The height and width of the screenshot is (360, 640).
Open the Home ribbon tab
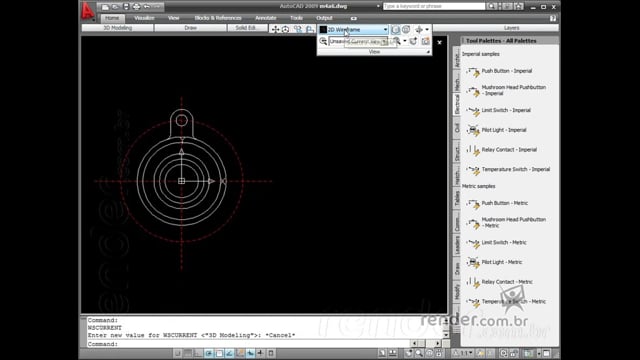112,18
